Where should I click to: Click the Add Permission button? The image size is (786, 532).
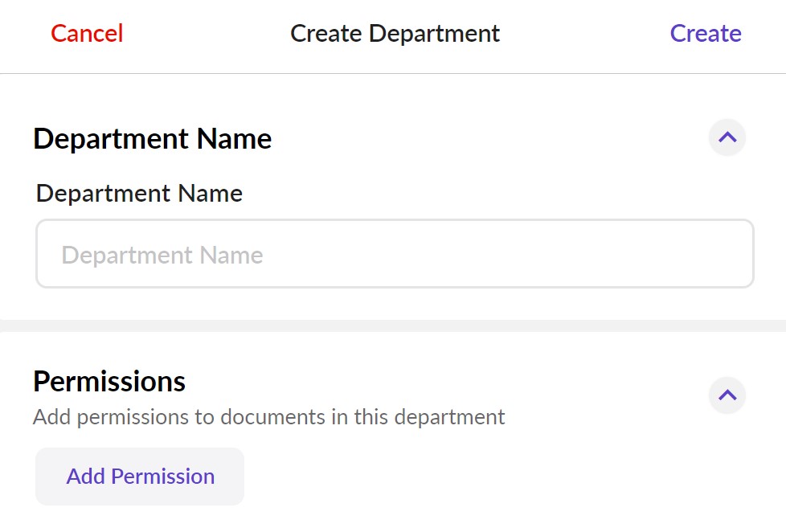click(x=140, y=477)
